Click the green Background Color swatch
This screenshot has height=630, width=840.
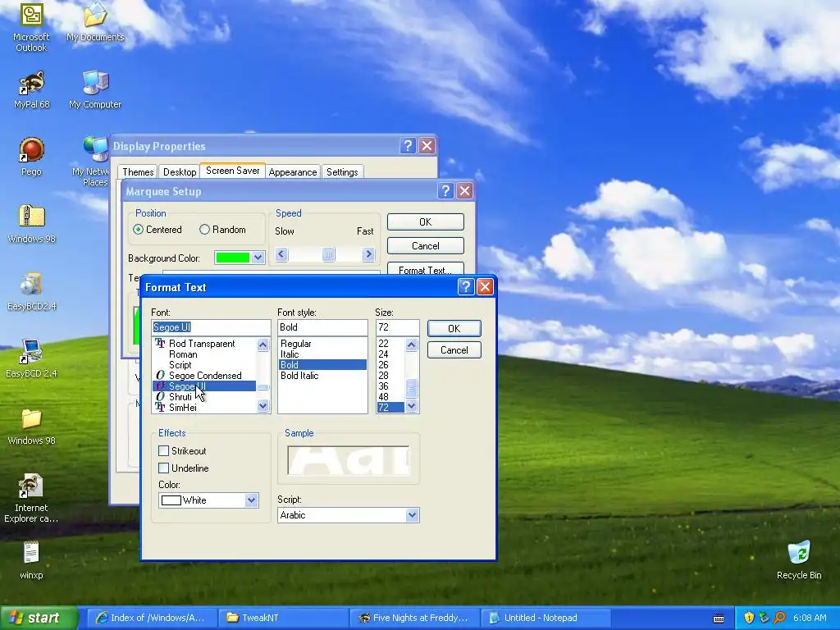coord(232,258)
